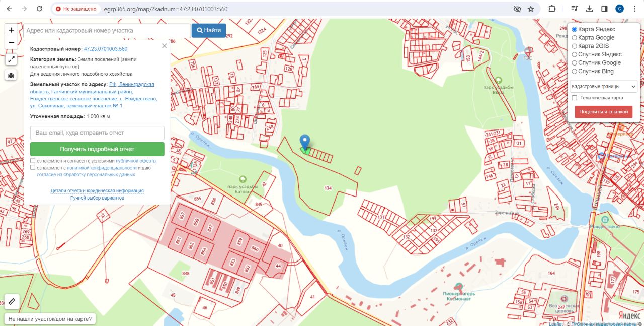Open 'Детали отчета и юридическая информация' link
This screenshot has height=326, width=644.
(x=97, y=191)
